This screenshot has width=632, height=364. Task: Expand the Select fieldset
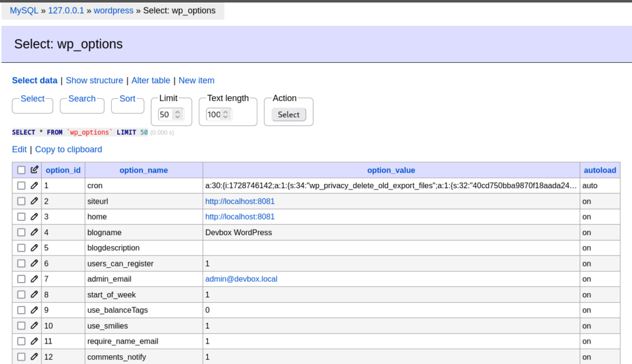[x=32, y=99]
